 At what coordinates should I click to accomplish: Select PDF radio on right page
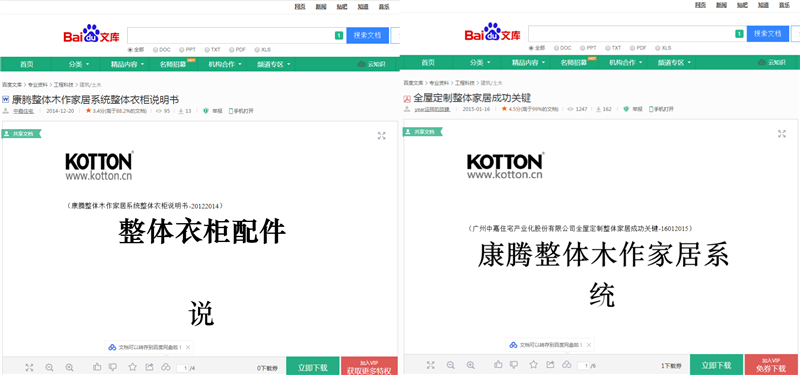coord(632,48)
